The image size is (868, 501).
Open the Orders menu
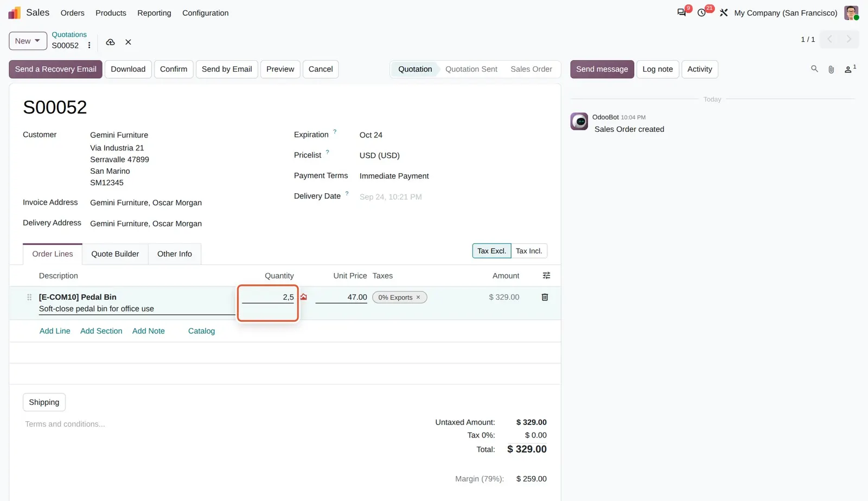73,13
